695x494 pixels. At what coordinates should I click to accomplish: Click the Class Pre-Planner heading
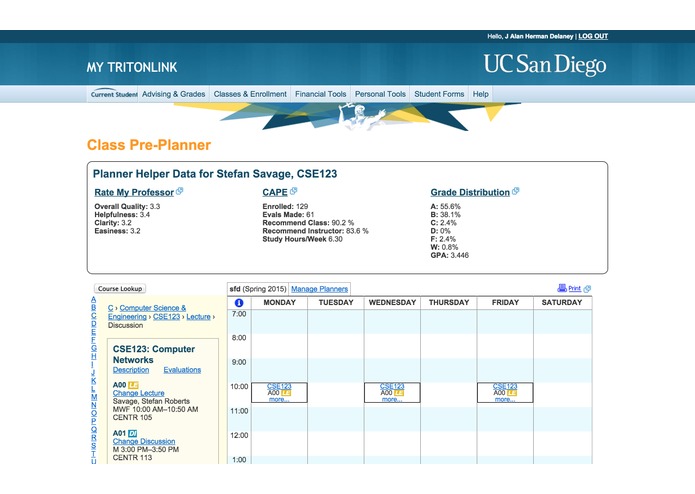pos(149,145)
